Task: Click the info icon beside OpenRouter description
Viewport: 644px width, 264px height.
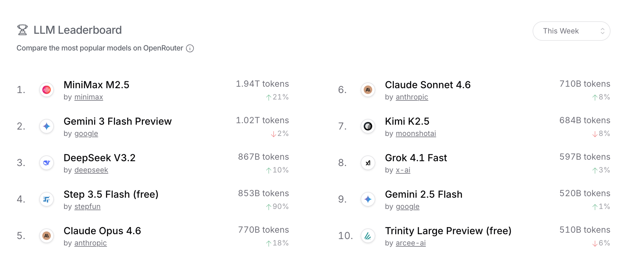Action: click(190, 48)
